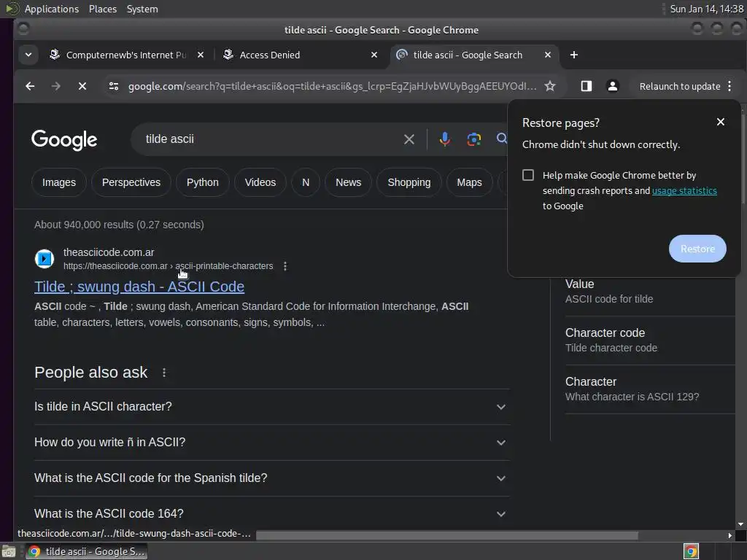The width and height of the screenshot is (747, 560).
Task: Click the About 940,000 results text
Action: click(x=119, y=225)
